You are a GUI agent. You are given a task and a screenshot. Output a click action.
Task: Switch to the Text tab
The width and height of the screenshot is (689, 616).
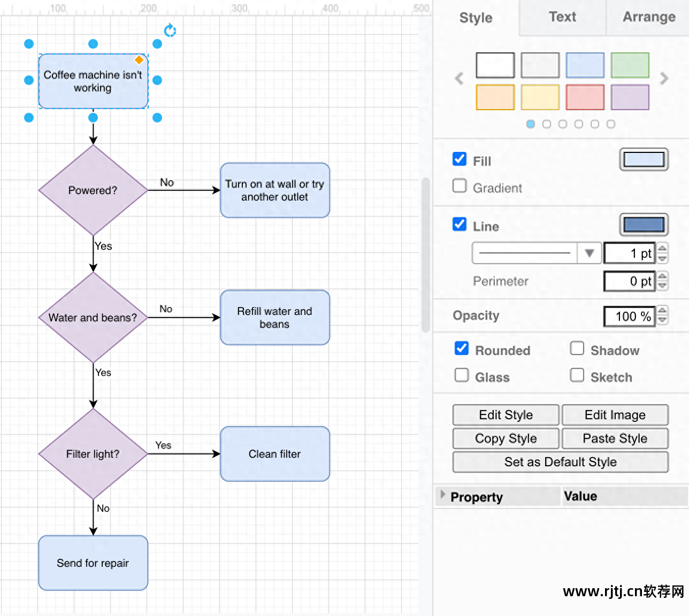point(562,17)
